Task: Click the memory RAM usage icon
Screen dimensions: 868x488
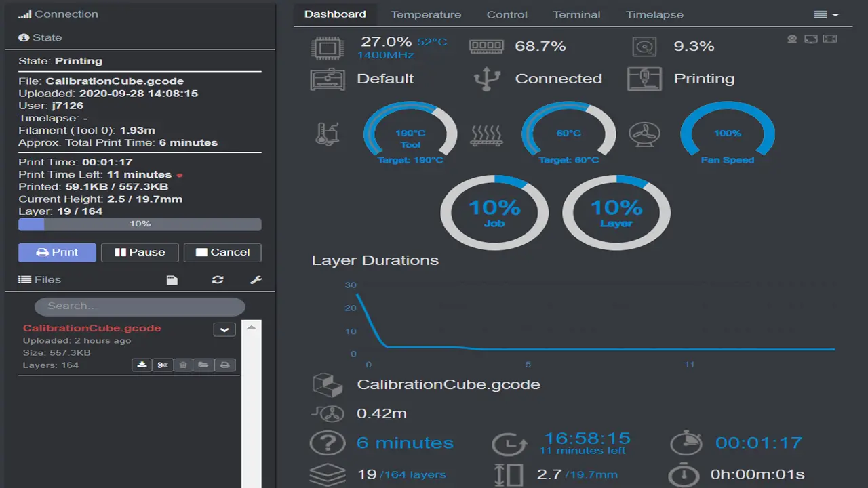Action: pos(486,46)
